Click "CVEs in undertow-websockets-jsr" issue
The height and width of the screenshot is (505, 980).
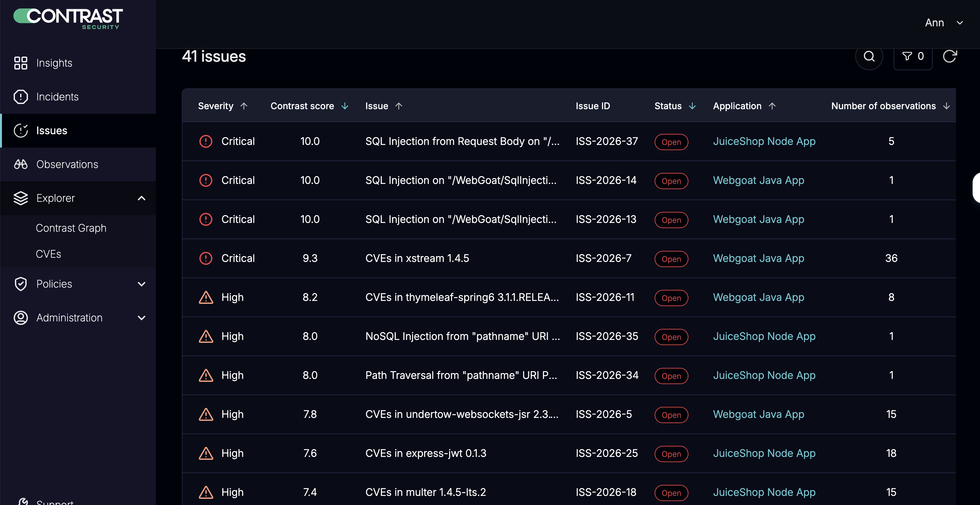(x=462, y=414)
